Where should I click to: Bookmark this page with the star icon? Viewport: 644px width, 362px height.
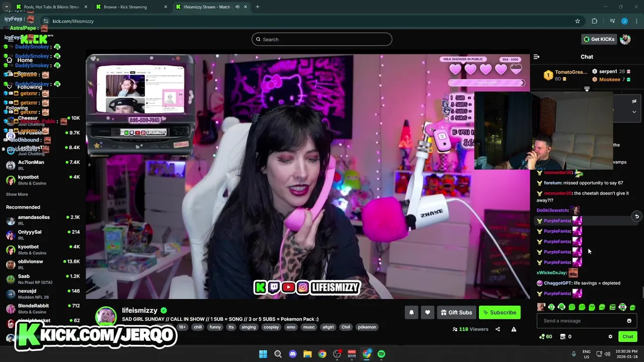(x=578, y=21)
